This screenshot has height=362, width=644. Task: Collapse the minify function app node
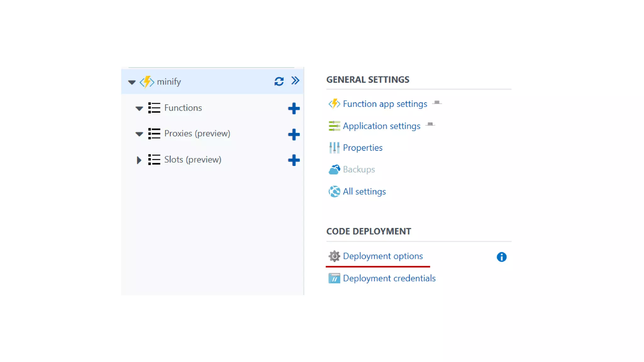[x=132, y=82]
